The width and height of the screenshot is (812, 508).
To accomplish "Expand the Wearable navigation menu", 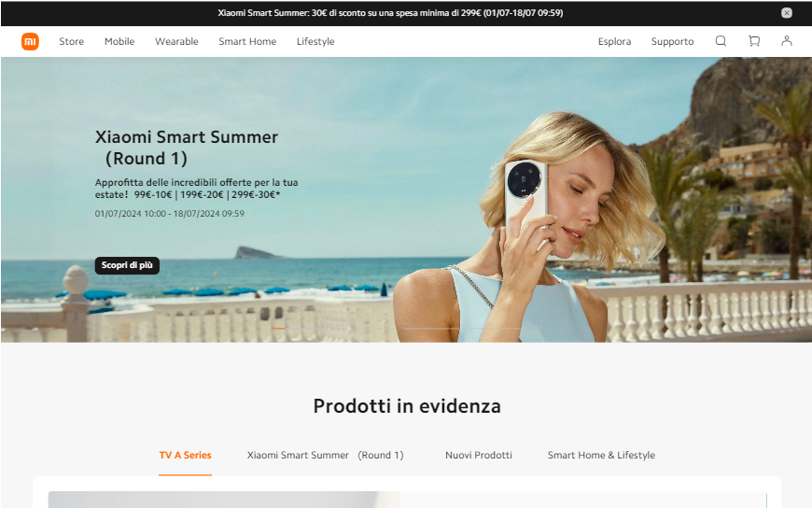I will tap(176, 41).
